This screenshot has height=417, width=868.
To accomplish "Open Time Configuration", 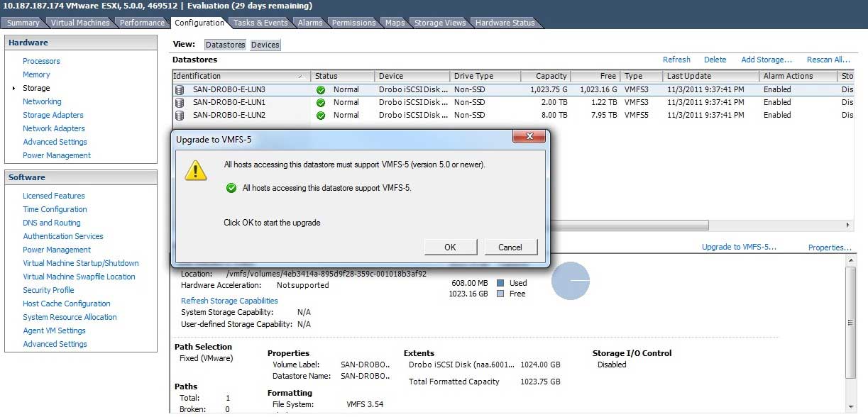I will 55,209.
